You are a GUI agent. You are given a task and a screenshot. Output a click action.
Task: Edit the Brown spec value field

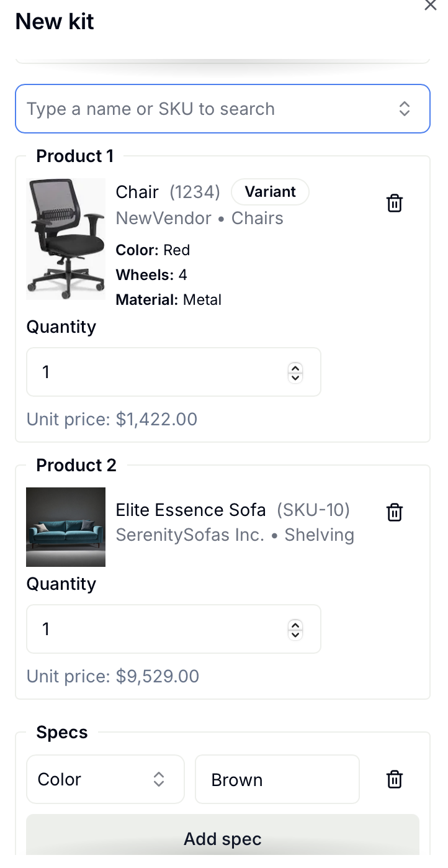(x=277, y=779)
